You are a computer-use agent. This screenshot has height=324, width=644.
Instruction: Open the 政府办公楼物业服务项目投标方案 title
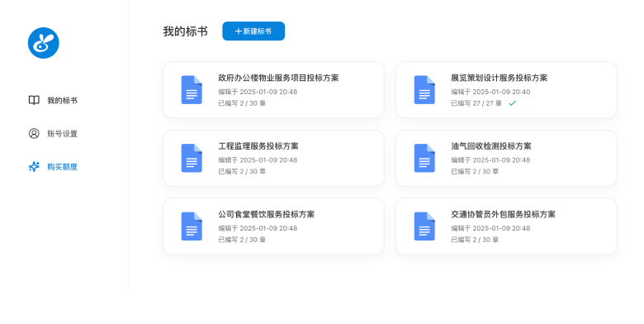coord(278,79)
